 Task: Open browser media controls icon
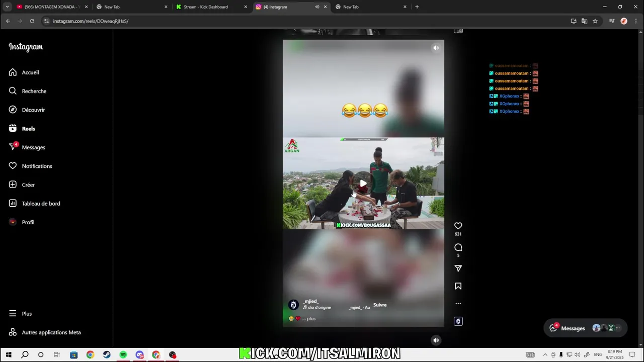tap(612, 21)
